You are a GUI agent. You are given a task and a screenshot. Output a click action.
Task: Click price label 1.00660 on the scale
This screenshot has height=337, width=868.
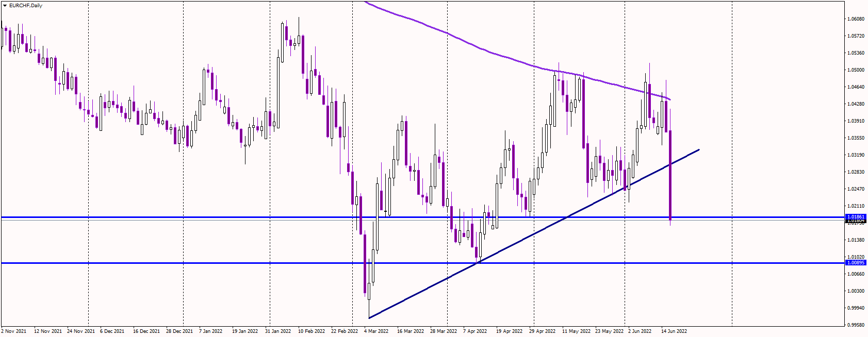[856, 274]
